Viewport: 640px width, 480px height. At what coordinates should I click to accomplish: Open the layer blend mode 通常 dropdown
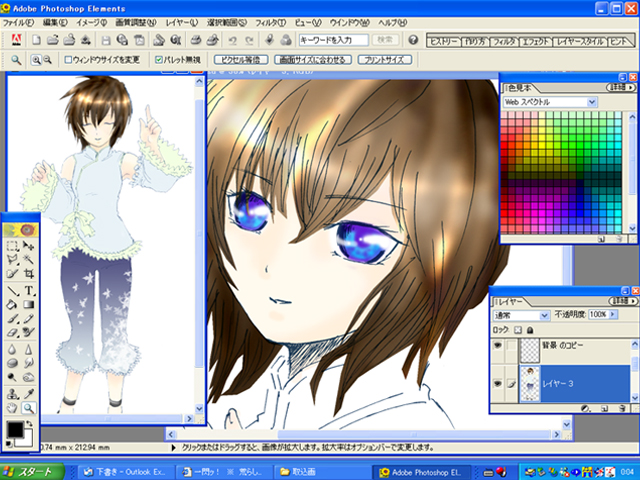tap(544, 315)
